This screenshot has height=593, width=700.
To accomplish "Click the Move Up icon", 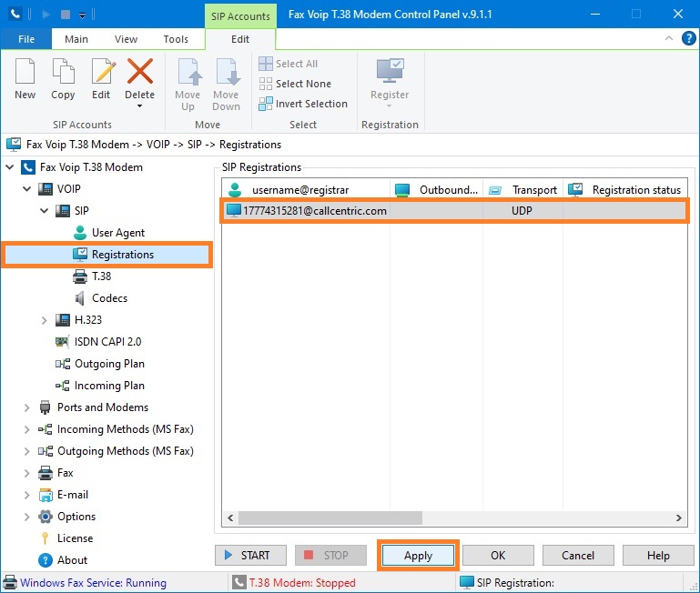I will (188, 71).
